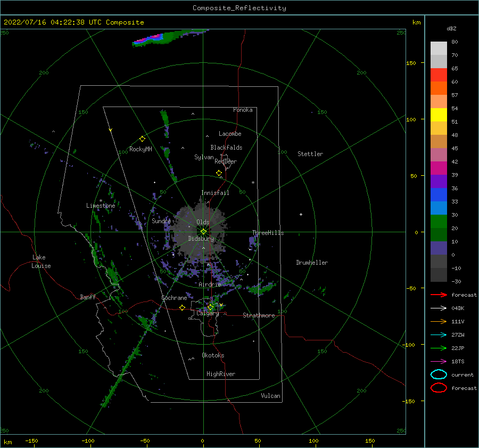Click the Olds label
The height and width of the screenshot is (448, 479).
[203, 222]
